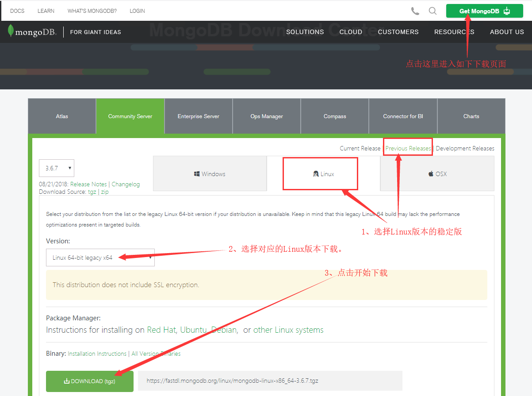The height and width of the screenshot is (396, 532).
Task: Download source as zip
Action: 104,192
